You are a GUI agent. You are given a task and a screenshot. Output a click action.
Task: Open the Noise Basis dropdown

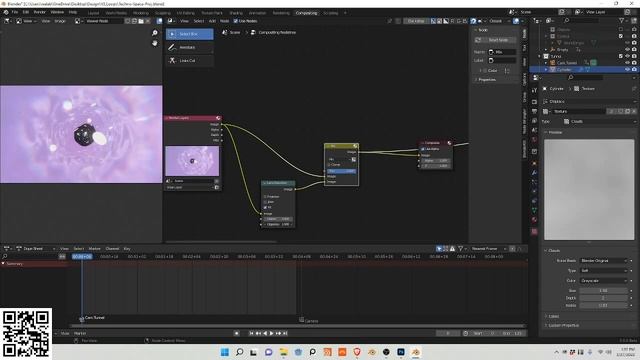(x=604, y=260)
